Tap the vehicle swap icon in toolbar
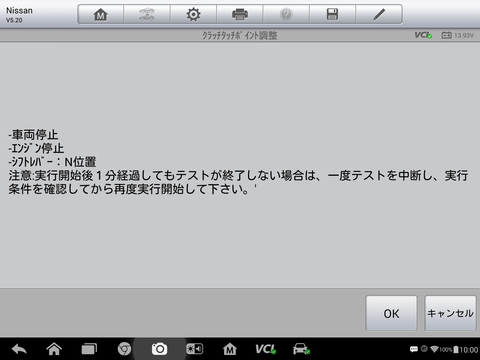 (147, 14)
